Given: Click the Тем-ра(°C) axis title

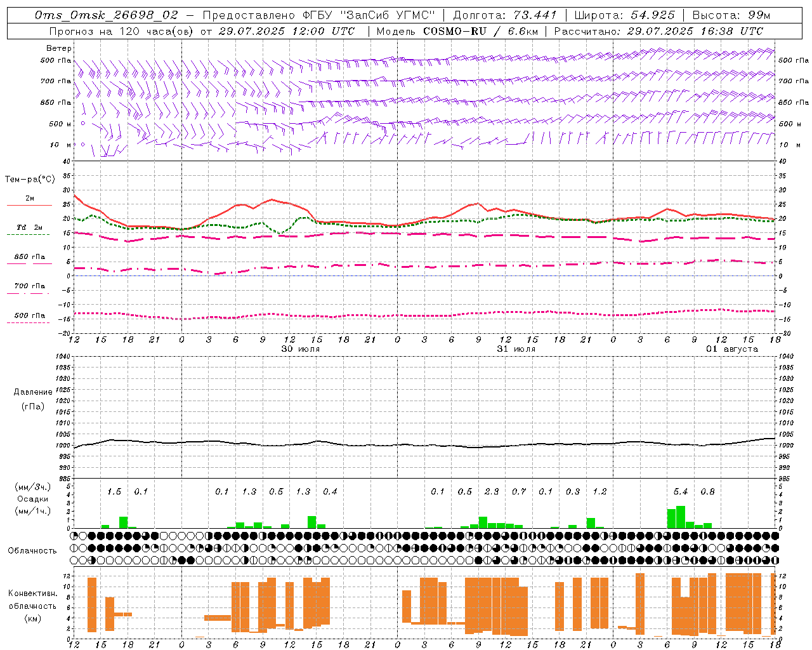Looking at the screenshot, I should pyautogui.click(x=30, y=180).
